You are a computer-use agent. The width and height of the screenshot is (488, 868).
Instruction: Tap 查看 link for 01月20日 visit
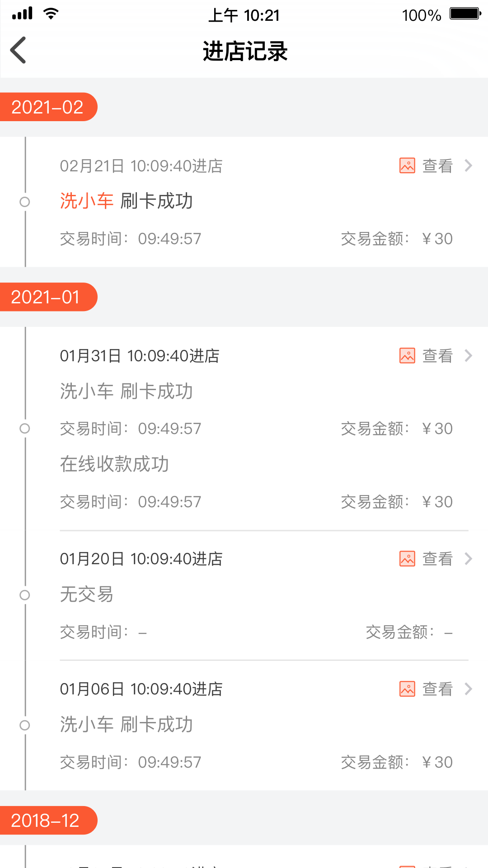pos(437,559)
